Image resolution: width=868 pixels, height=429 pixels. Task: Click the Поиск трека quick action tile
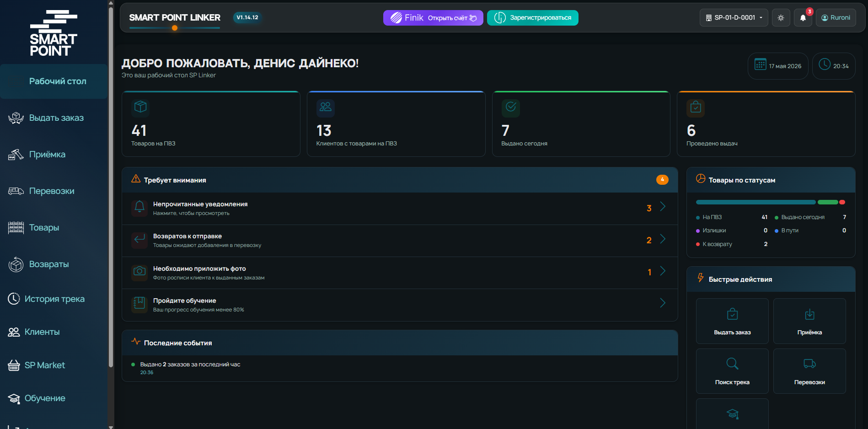tap(732, 371)
